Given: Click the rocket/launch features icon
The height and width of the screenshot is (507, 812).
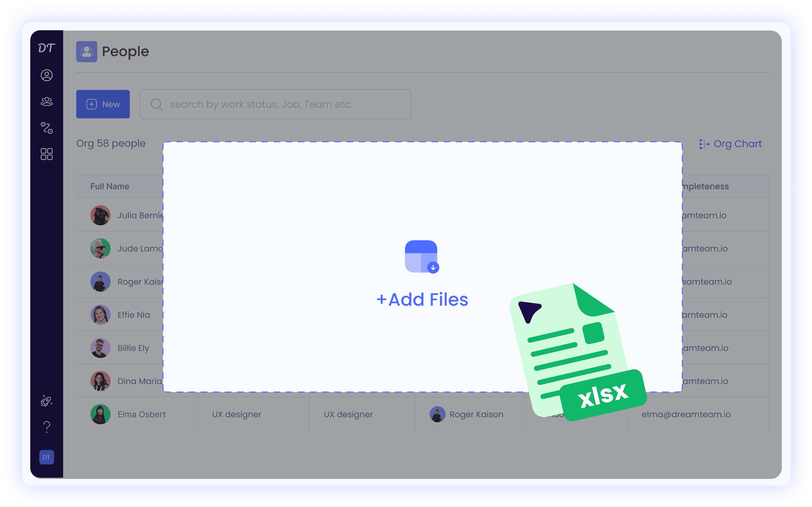Looking at the screenshot, I should click(46, 402).
